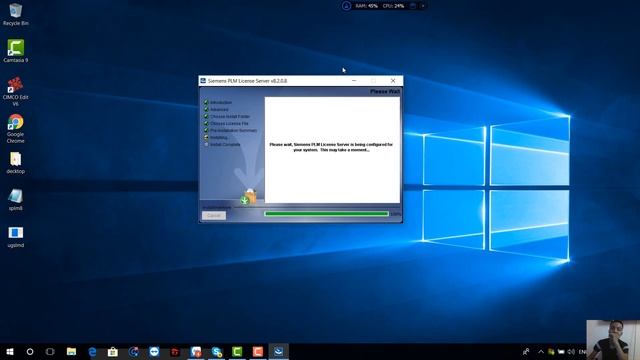The height and width of the screenshot is (360, 640).
Task: Close the License Server installer window
Action: point(393,81)
